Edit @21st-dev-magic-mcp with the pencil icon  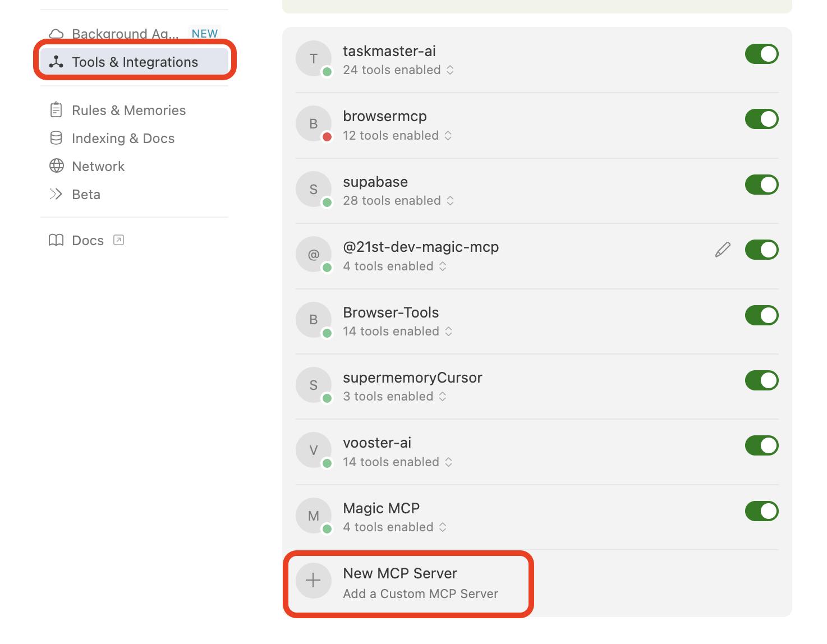723,250
